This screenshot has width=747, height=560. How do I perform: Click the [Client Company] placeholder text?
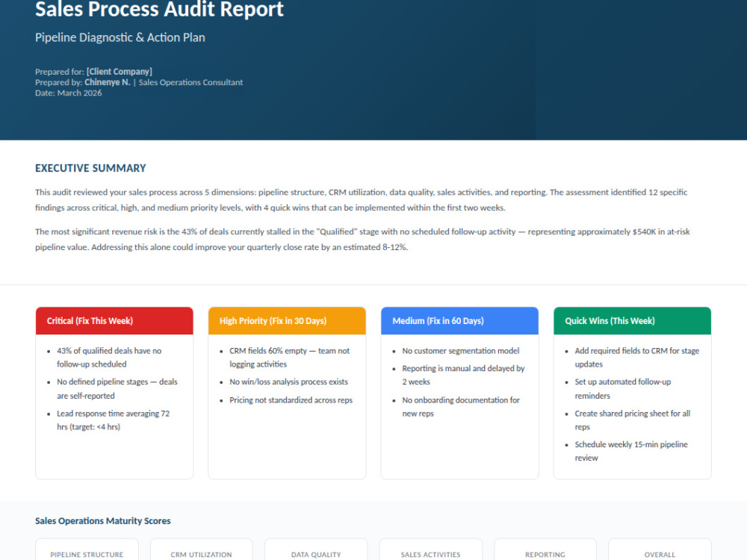119,72
